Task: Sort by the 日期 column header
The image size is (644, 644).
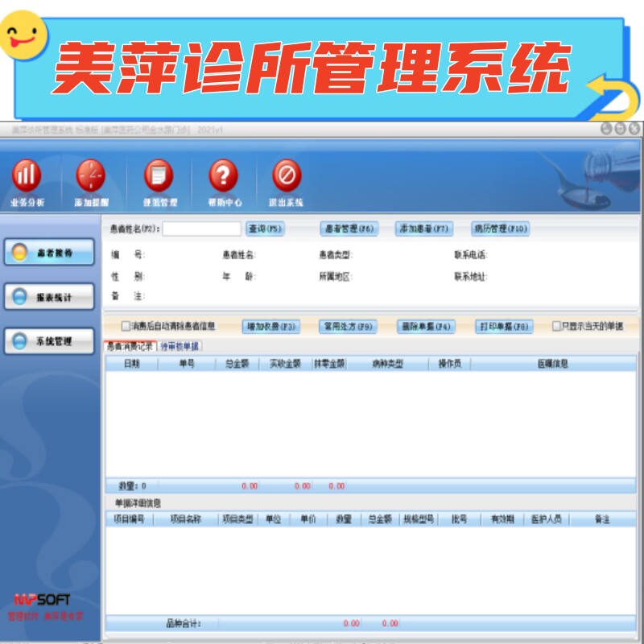Action: tap(132, 364)
